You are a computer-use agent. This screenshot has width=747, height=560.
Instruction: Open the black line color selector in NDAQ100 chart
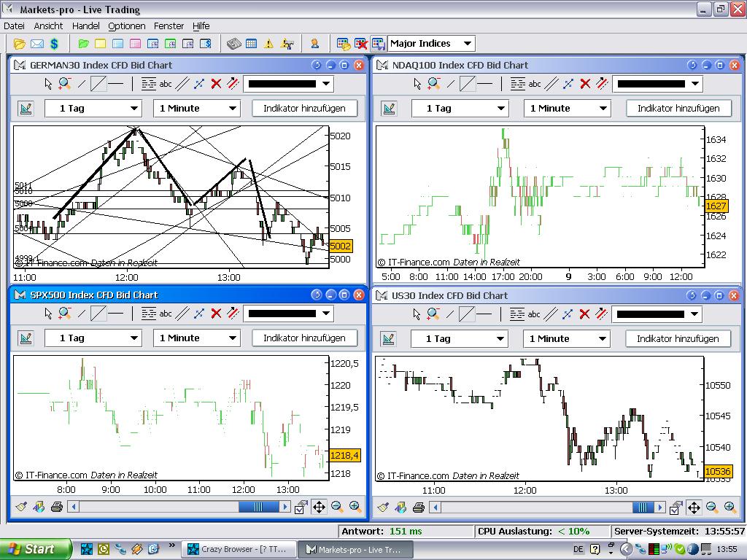[657, 84]
